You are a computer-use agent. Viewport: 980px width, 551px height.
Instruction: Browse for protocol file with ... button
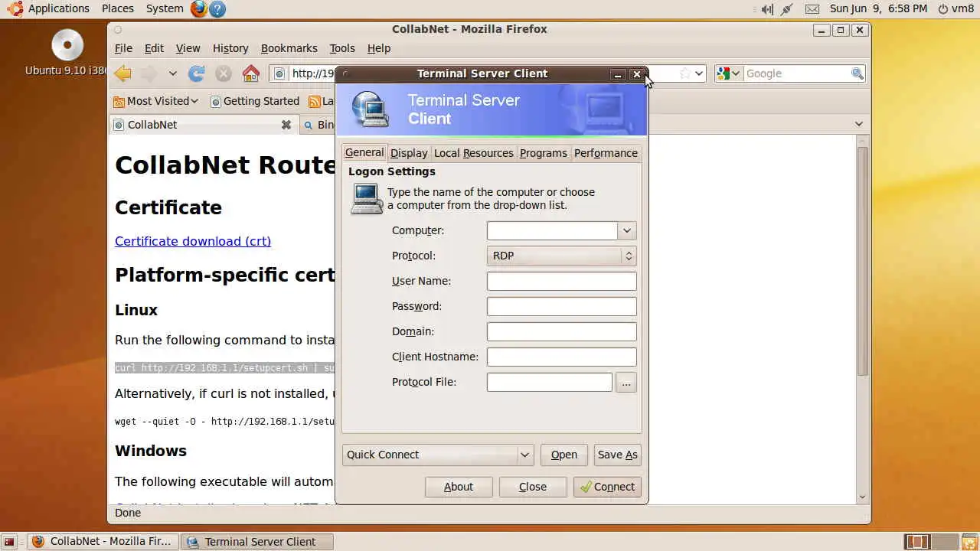coord(626,382)
